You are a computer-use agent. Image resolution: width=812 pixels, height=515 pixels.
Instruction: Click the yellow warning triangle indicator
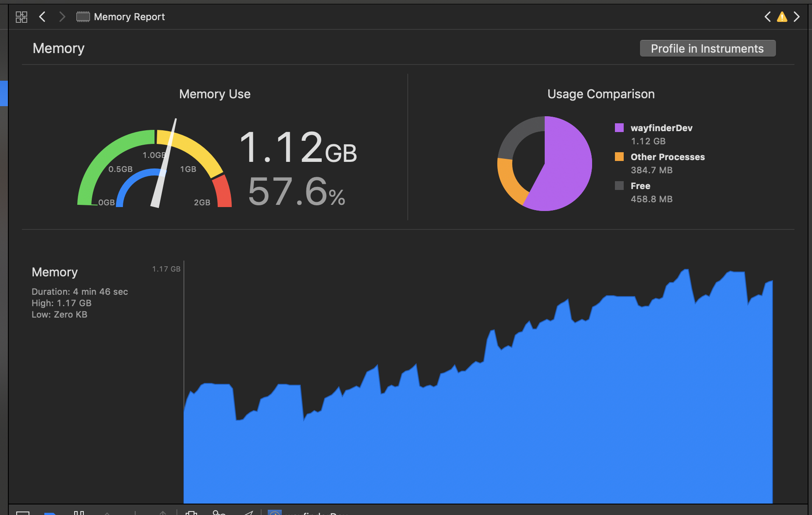click(782, 17)
